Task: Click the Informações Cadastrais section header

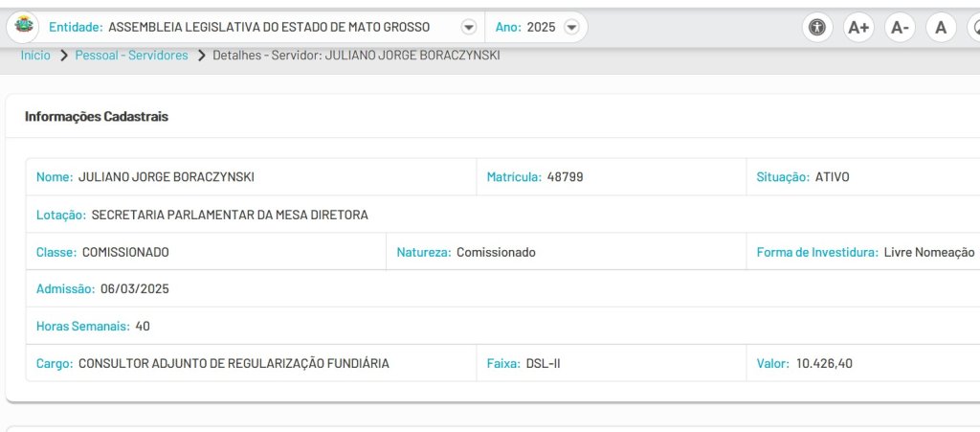Action: click(x=97, y=116)
